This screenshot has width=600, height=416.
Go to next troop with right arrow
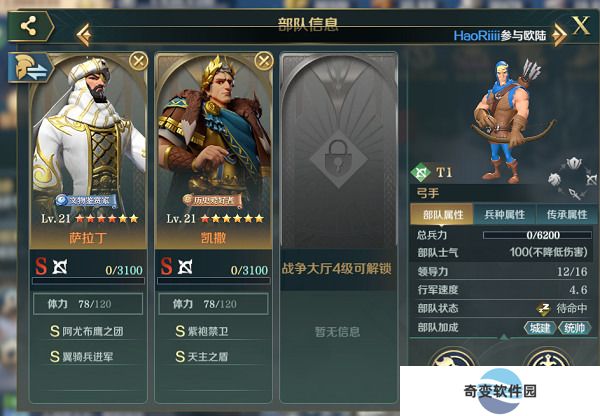tap(559, 35)
